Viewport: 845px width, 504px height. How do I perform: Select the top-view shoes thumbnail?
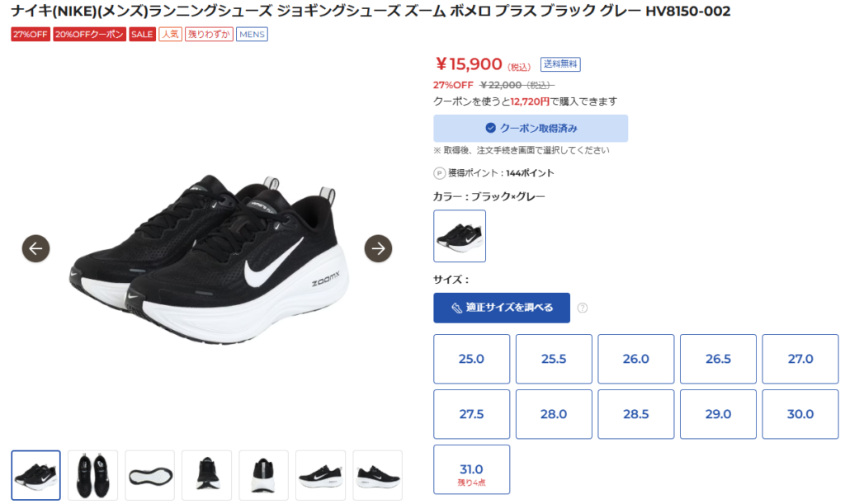click(92, 475)
